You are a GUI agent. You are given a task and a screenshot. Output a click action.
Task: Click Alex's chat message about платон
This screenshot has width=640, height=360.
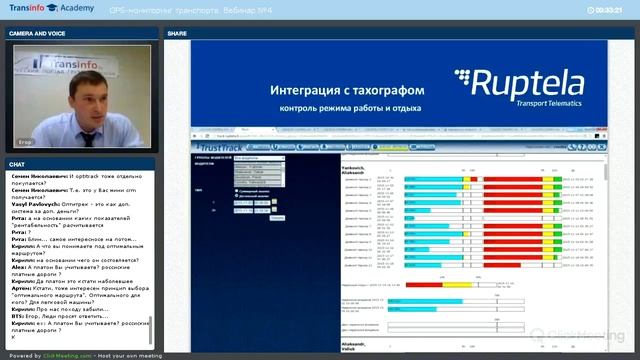71,271
